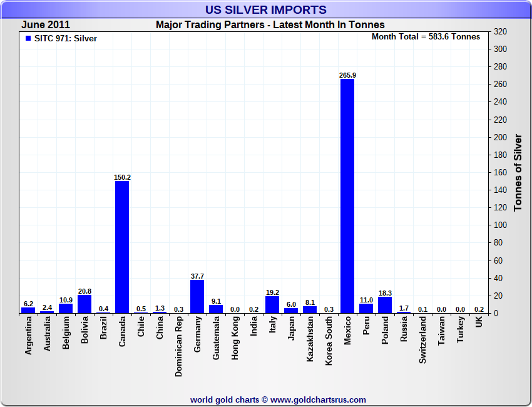Viewport: 532px width, 407px height.
Task: Select the Italy bar labeled 19.2
Action: coord(272,305)
